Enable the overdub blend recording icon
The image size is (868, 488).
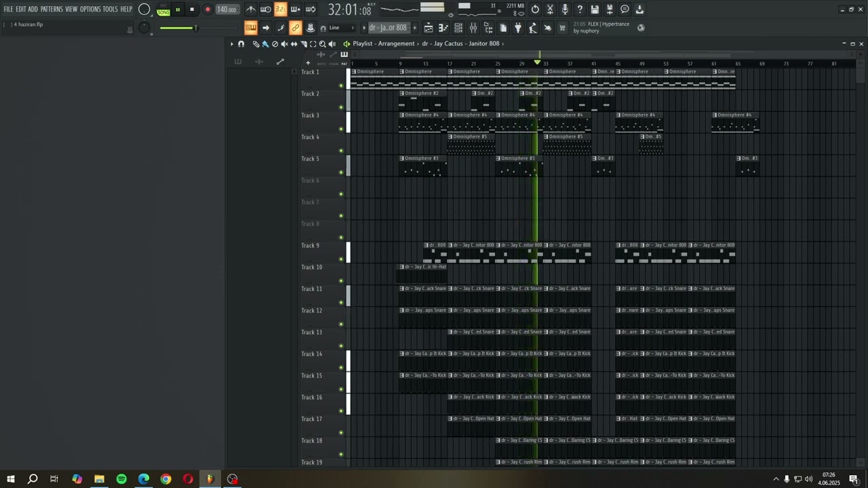(296, 9)
